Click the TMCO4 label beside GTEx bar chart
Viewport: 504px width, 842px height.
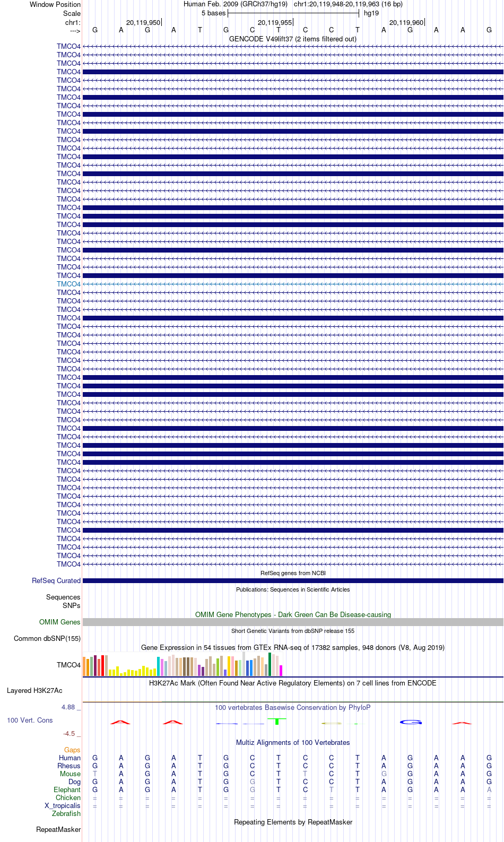(68, 665)
